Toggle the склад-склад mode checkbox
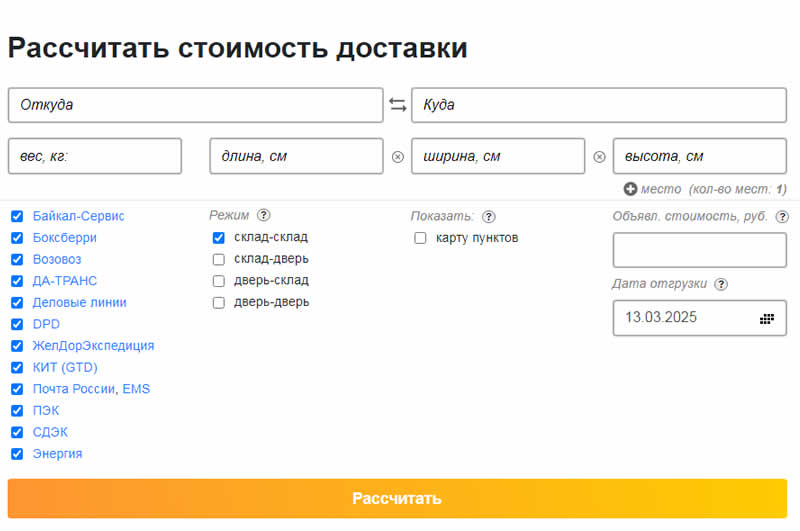 (x=218, y=238)
